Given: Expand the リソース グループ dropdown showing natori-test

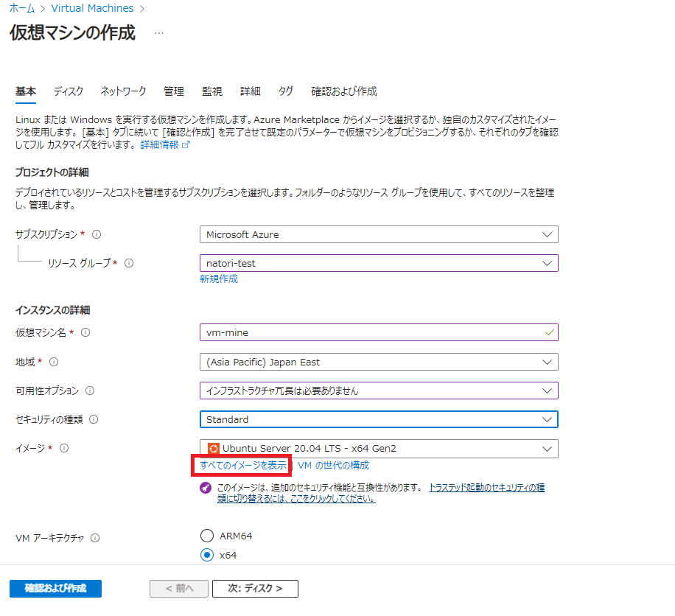Looking at the screenshot, I should point(379,263).
